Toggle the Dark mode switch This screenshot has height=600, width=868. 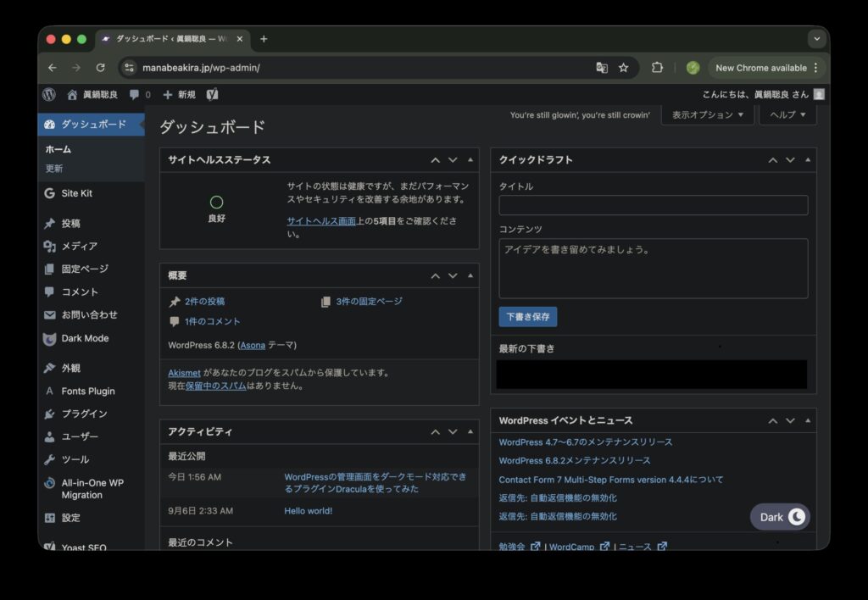tap(780, 517)
